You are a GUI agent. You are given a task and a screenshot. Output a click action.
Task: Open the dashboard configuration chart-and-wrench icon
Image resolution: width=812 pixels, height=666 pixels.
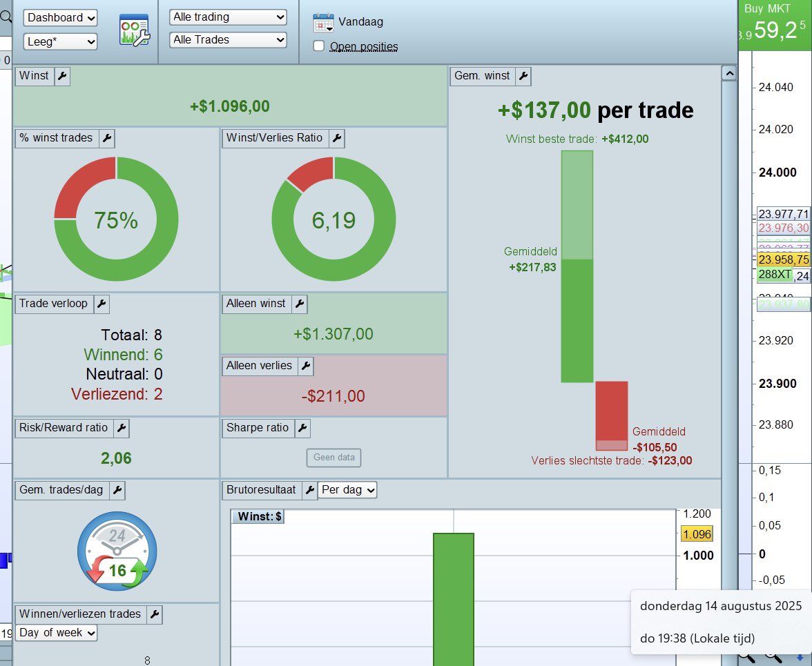coord(134,30)
